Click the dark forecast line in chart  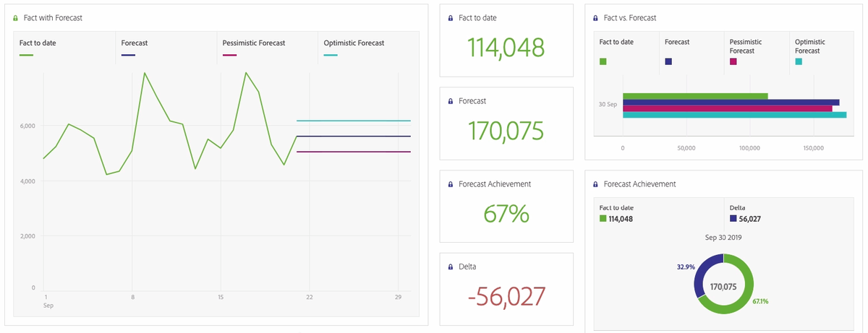(x=354, y=136)
